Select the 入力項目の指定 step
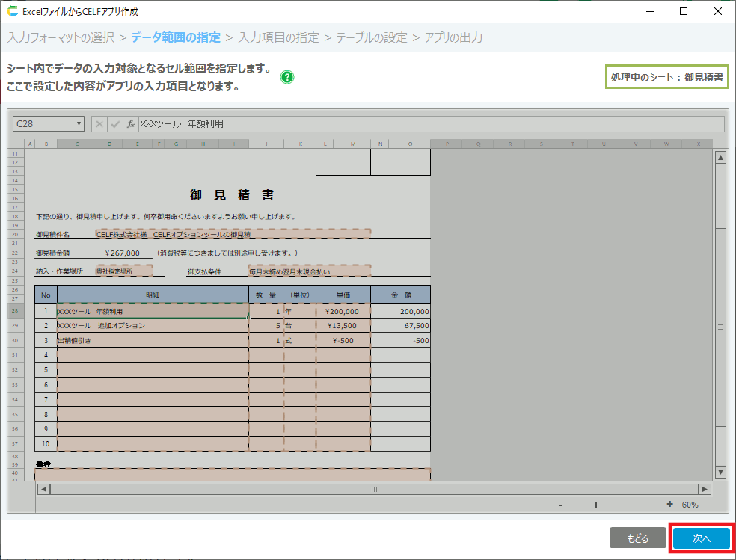This screenshot has width=736, height=560. (x=278, y=37)
